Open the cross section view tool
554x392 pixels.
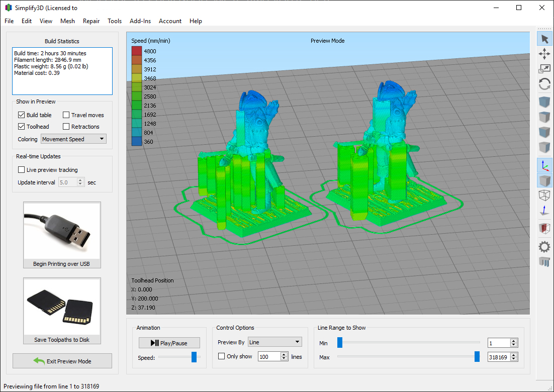coord(544,229)
